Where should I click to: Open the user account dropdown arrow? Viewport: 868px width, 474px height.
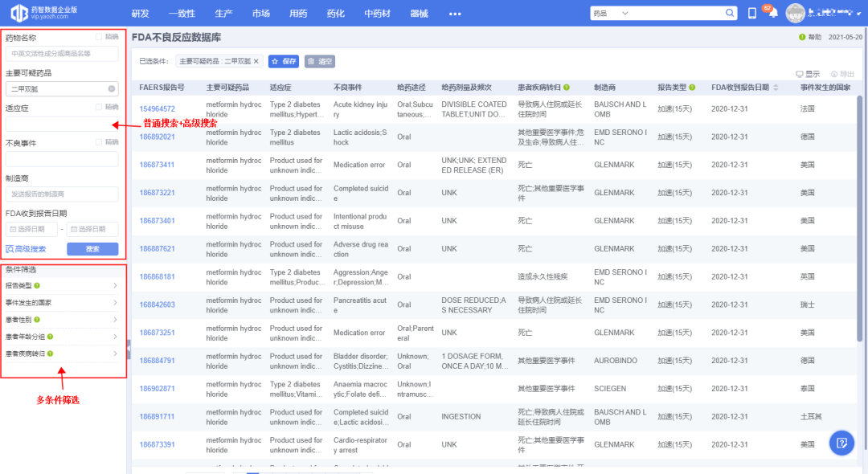(x=859, y=14)
